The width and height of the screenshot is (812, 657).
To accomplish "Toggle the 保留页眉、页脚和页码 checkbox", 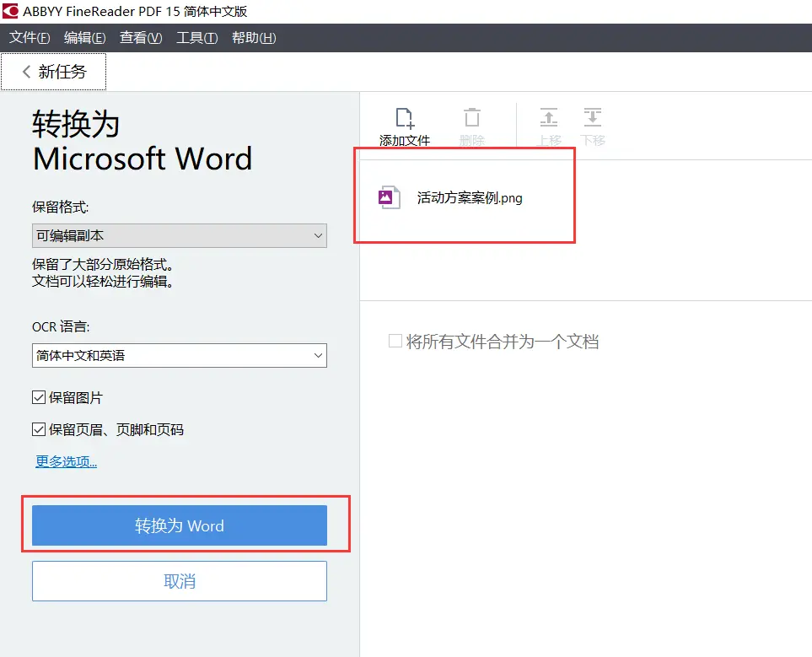I will tap(39, 429).
